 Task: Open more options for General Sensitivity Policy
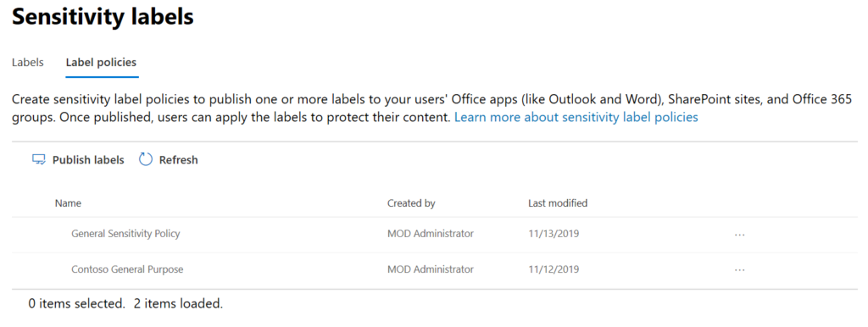tap(739, 235)
